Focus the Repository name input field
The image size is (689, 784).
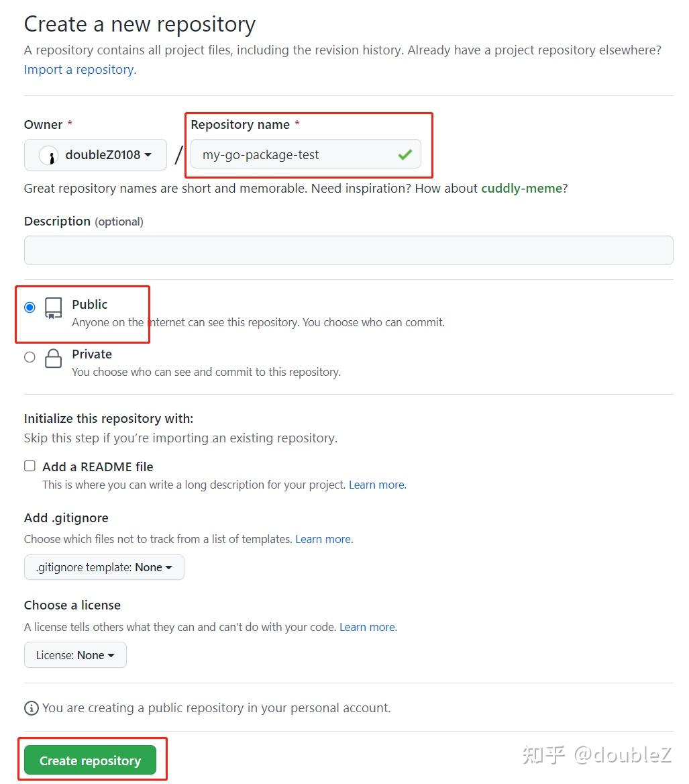point(295,155)
